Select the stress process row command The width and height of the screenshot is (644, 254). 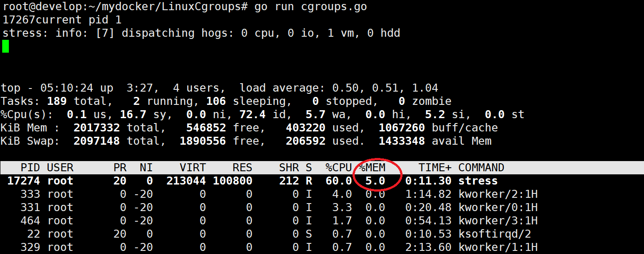pyautogui.click(x=478, y=181)
